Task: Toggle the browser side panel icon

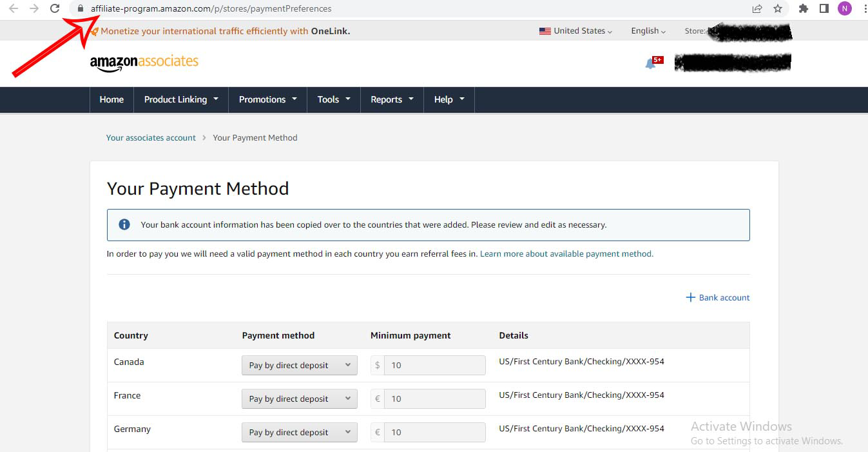Action: point(824,9)
